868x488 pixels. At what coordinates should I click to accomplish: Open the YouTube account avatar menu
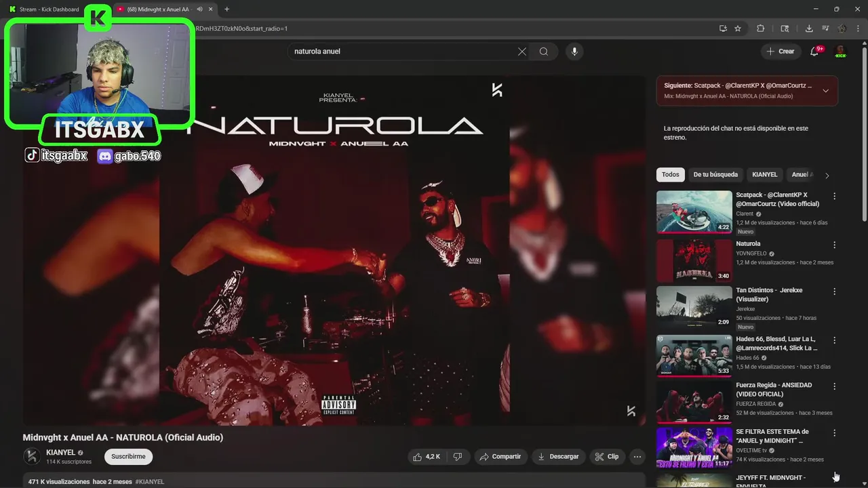point(841,52)
